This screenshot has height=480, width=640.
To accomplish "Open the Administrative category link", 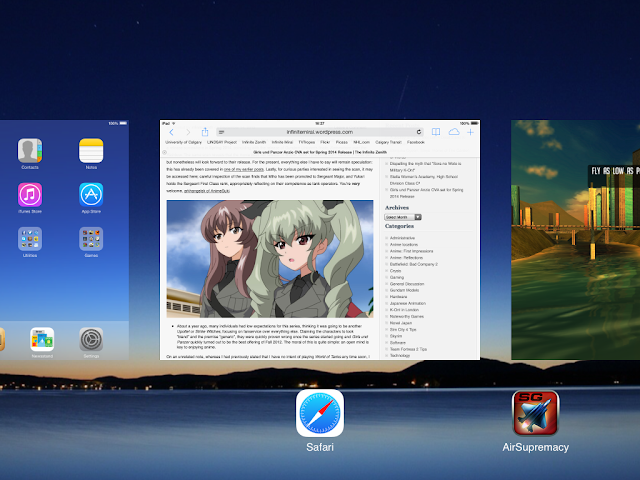I will (402, 238).
